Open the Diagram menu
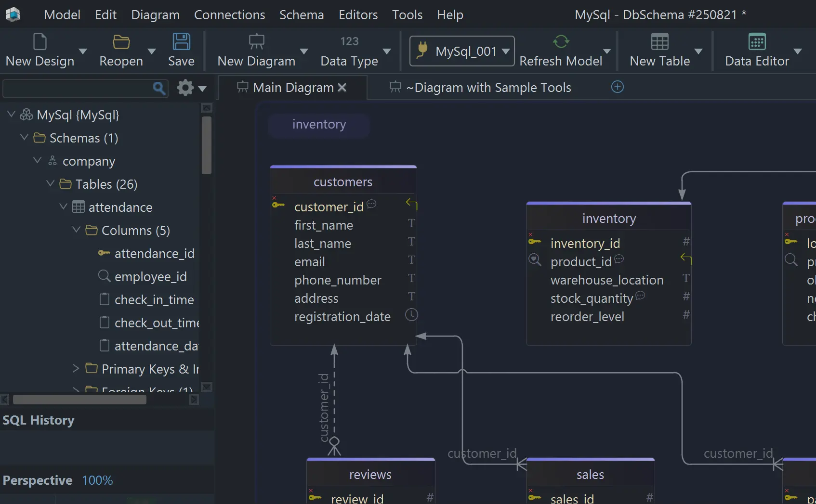 point(155,15)
